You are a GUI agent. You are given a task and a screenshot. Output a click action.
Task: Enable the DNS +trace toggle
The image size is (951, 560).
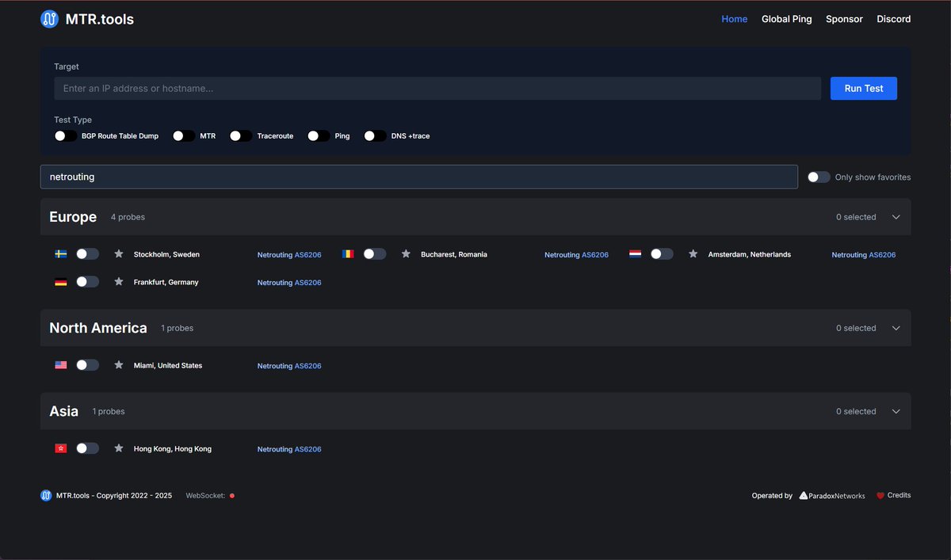click(375, 136)
